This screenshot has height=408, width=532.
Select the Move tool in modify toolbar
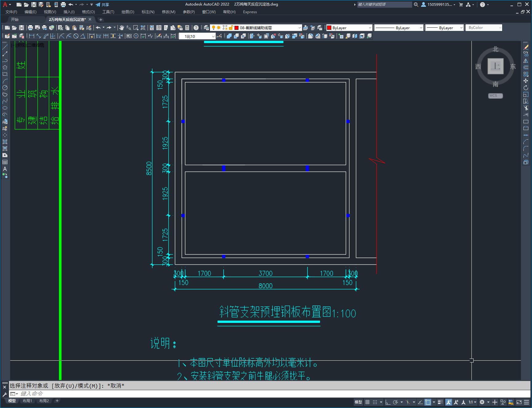coord(526,81)
